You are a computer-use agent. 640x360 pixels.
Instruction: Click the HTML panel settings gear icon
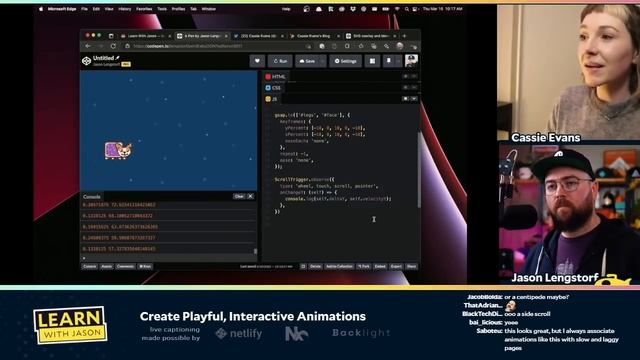(x=406, y=76)
